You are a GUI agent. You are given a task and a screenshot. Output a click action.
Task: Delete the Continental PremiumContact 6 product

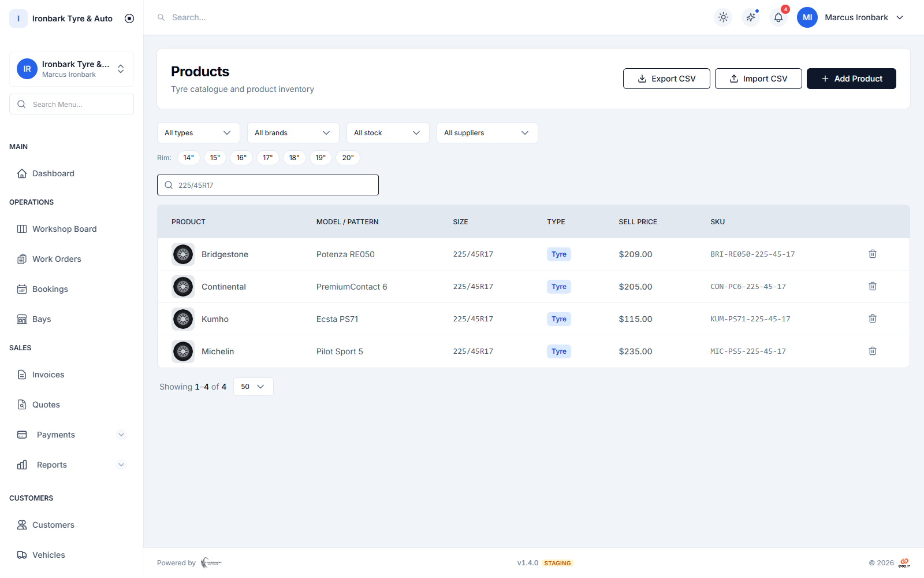coord(873,286)
